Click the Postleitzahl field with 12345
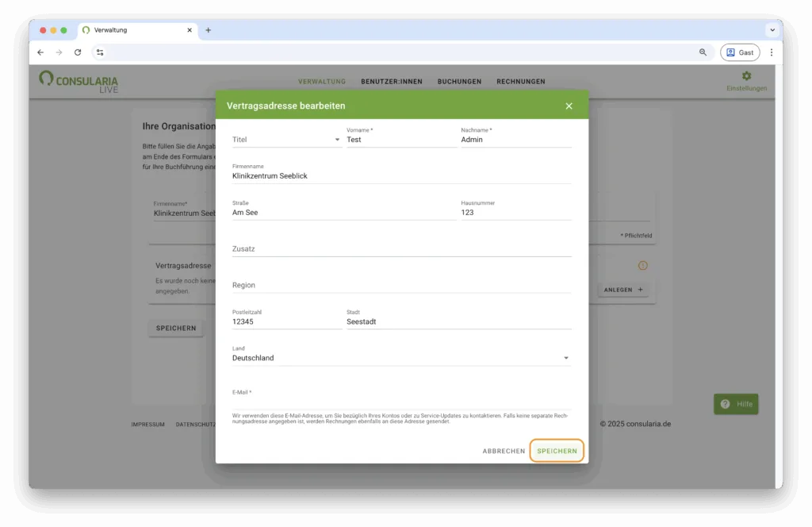Screen dimensions: 812x527 pyautogui.click(x=285, y=322)
